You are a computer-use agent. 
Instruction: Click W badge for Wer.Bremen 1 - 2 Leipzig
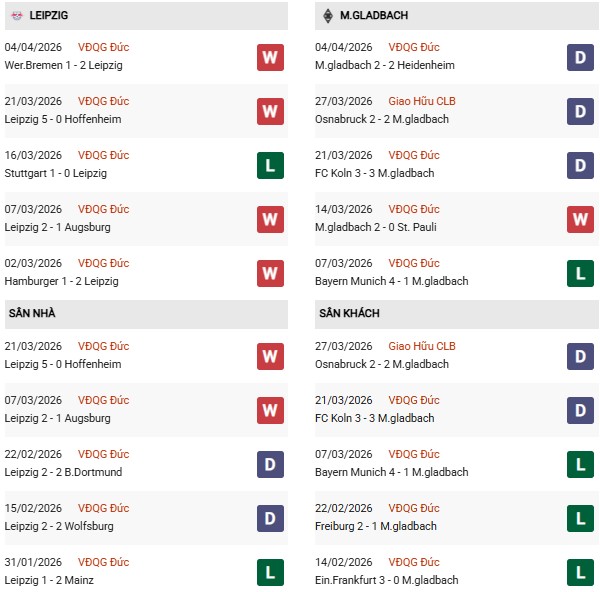[x=270, y=57]
